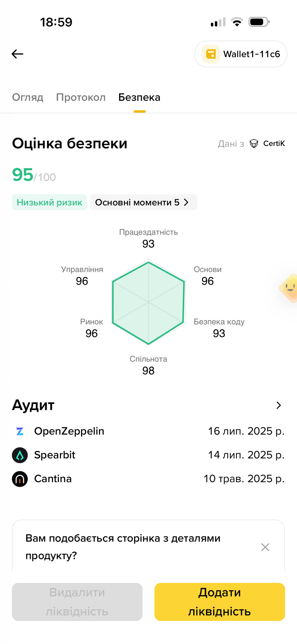Screen dimensions: 297x644
Task: Select the Безпека tab
Action: click(139, 97)
